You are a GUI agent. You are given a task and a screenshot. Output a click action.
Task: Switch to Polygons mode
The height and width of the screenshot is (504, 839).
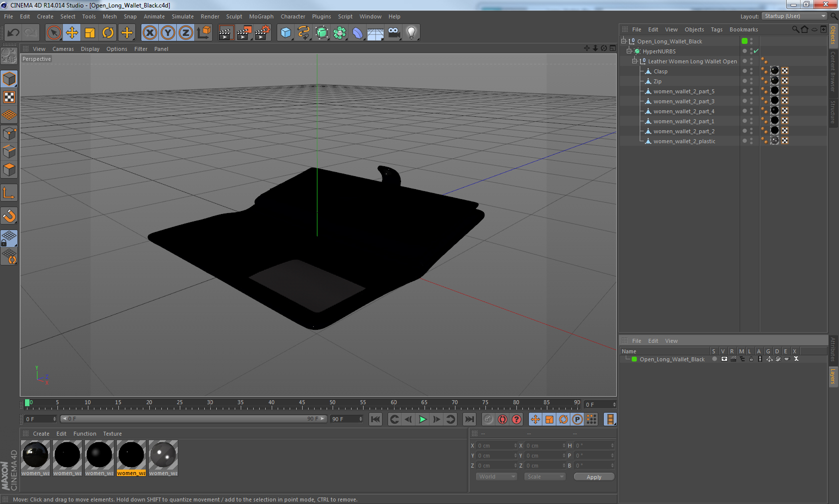[9, 170]
